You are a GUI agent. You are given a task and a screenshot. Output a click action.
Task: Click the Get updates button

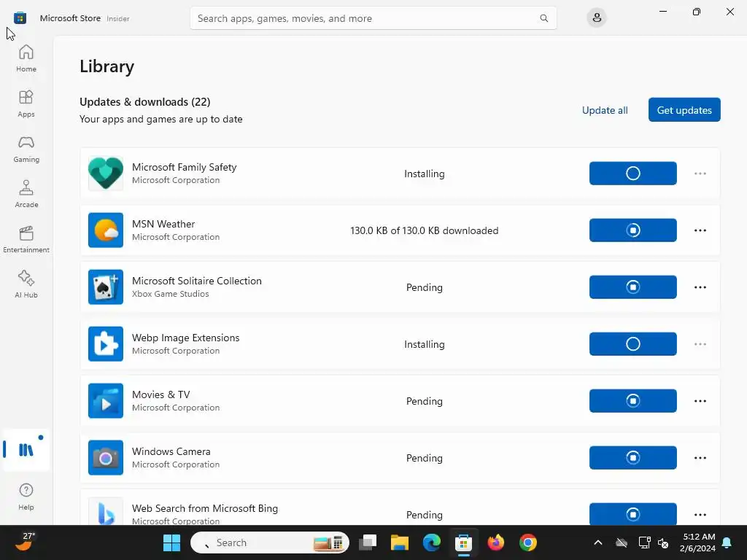pos(684,110)
